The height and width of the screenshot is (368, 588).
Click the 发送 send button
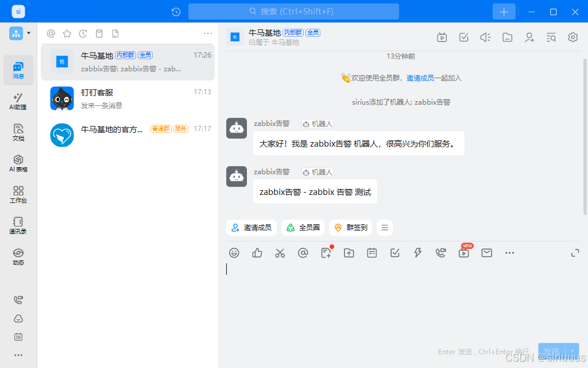(x=552, y=351)
